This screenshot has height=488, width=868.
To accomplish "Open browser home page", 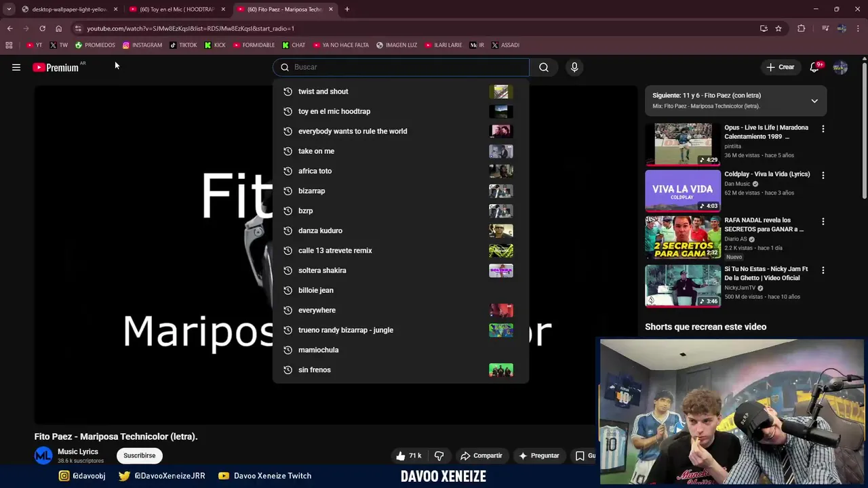I will point(58,28).
